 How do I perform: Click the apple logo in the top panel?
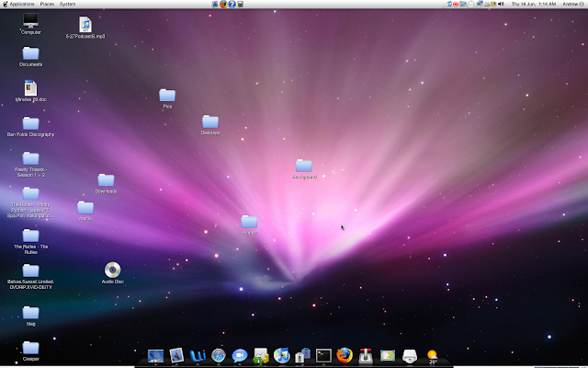[x=5, y=4]
